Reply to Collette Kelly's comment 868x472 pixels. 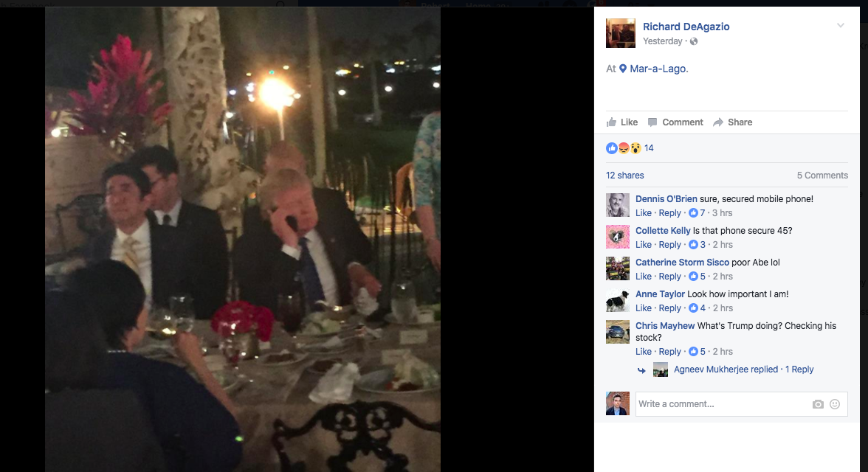(669, 245)
